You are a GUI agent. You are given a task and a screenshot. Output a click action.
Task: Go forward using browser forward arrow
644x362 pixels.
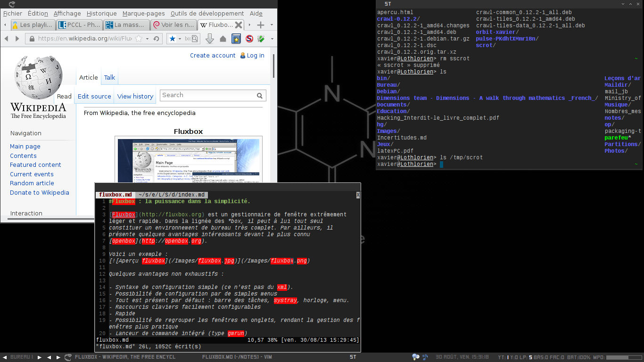point(17,39)
